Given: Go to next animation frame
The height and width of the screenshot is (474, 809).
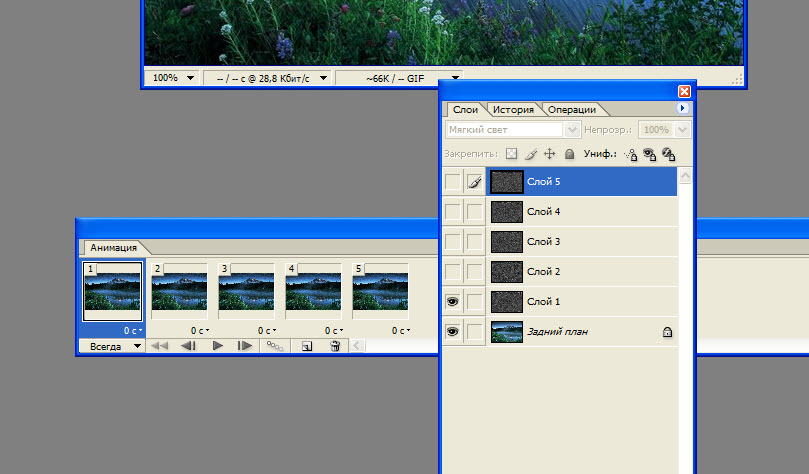Looking at the screenshot, I should [245, 346].
